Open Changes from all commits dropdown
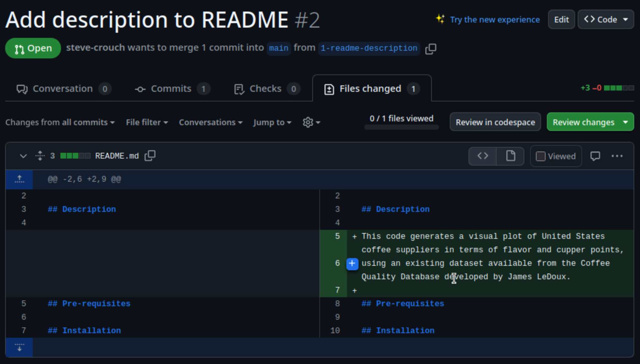The width and height of the screenshot is (640, 364). 60,122
